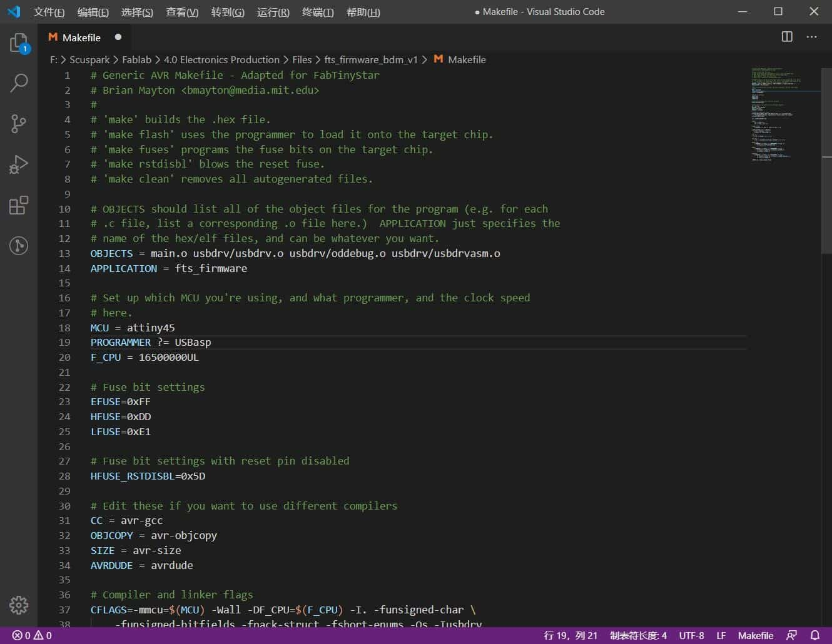Click the '# Fuse bit settings' comment on line 22
The image size is (832, 644).
click(148, 387)
